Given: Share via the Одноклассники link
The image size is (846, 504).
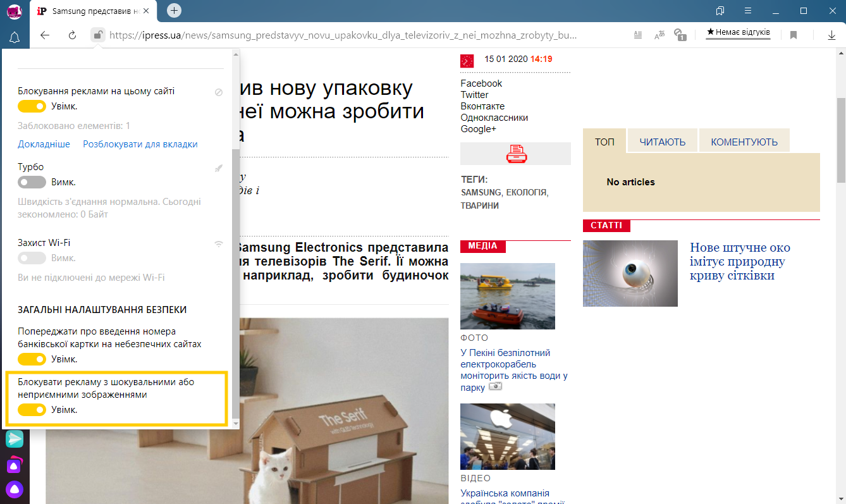Looking at the screenshot, I should point(494,118).
